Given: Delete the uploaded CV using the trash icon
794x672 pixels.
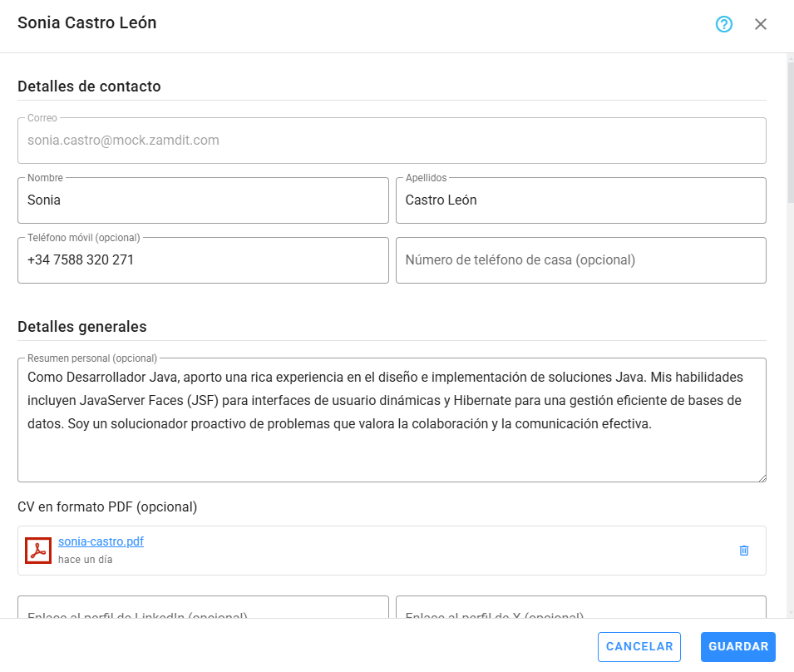Looking at the screenshot, I should click(744, 550).
